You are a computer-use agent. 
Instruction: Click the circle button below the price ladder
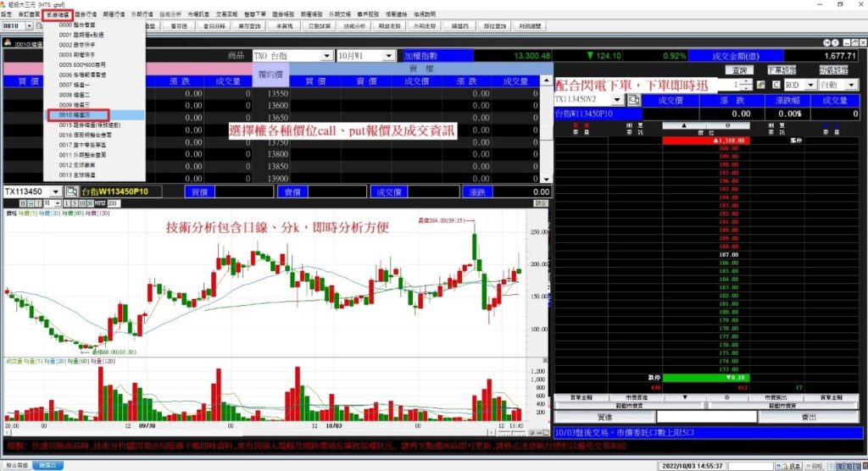[x=726, y=397]
